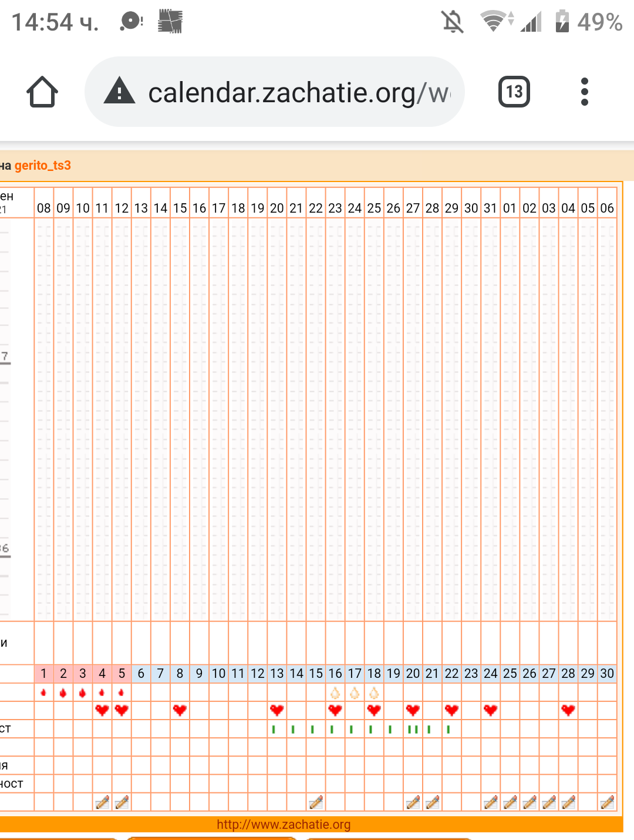The height and width of the screenshot is (840, 634).
Task: Tap the heart icon on cycle day 20
Action: pos(413,710)
